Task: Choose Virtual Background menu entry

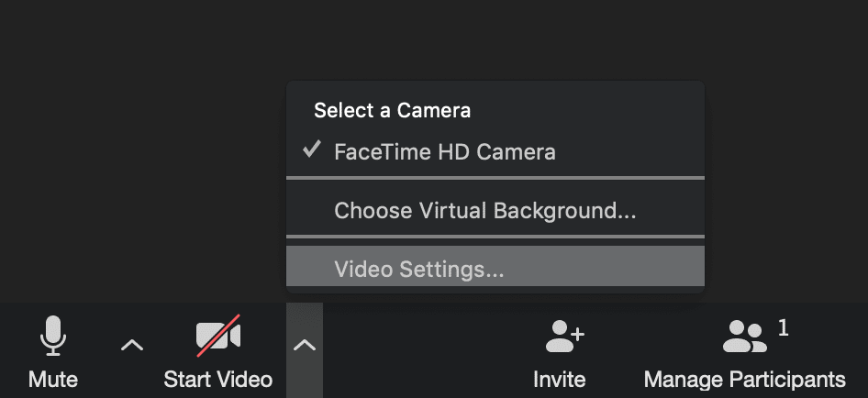Action: (484, 211)
